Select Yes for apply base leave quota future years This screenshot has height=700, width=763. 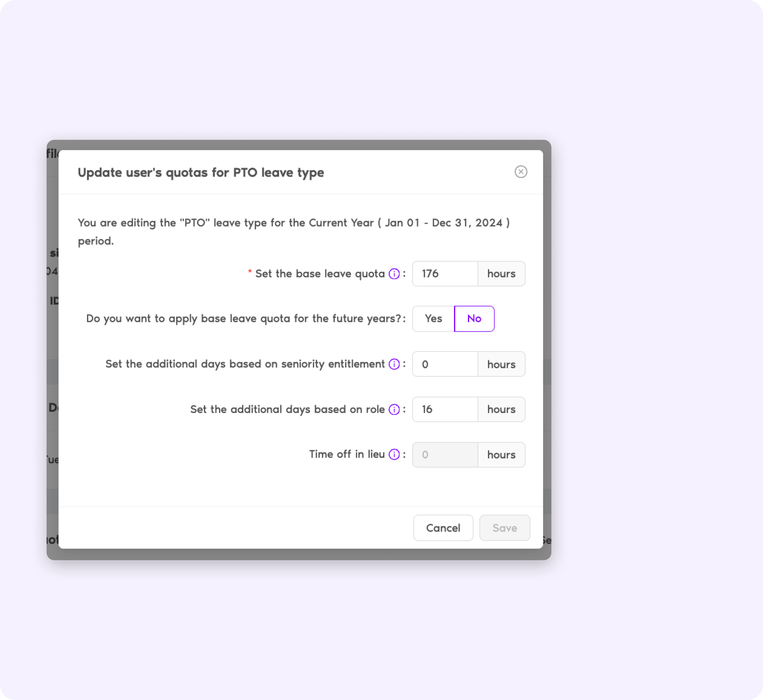[x=433, y=318]
